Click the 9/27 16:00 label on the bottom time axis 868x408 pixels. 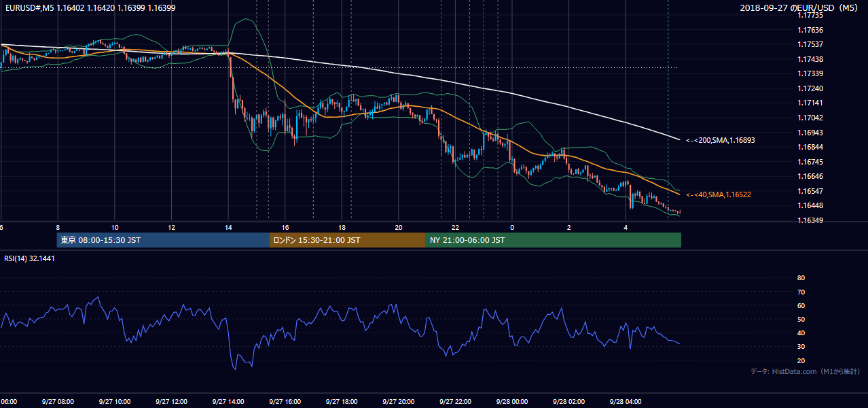point(285,402)
